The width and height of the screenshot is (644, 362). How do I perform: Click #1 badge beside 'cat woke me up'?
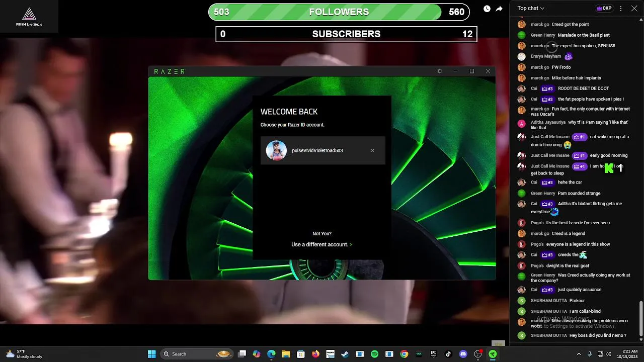pyautogui.click(x=579, y=137)
